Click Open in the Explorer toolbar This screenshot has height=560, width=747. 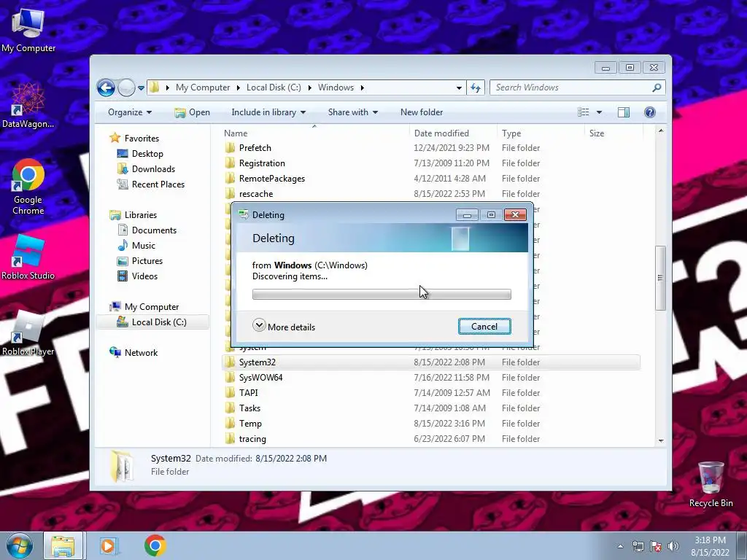click(193, 112)
